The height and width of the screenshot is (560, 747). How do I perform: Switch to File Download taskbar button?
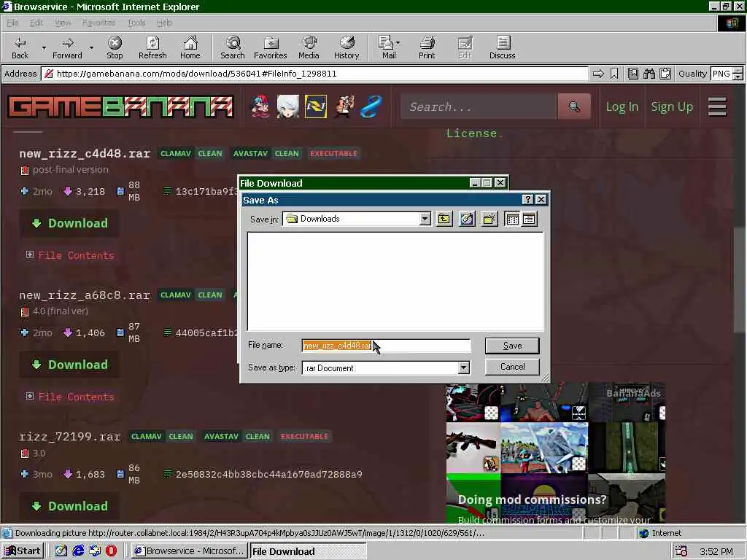(x=309, y=551)
